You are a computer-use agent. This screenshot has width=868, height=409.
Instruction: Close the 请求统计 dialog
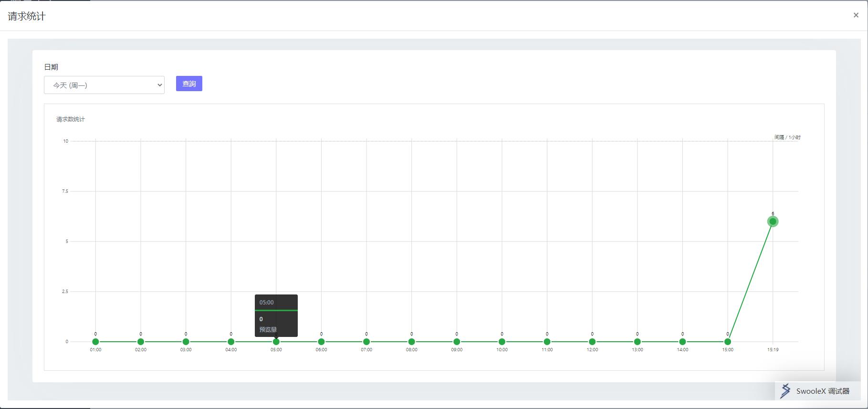pos(856,15)
